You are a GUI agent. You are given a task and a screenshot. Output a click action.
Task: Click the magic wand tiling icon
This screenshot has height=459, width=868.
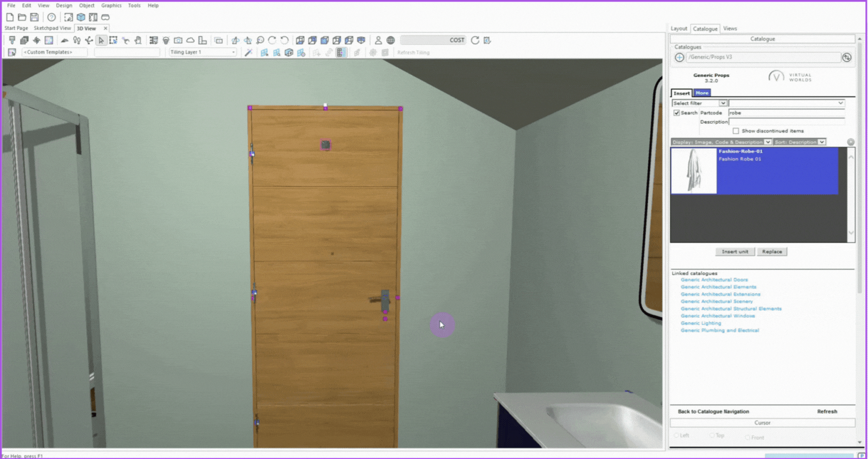249,52
